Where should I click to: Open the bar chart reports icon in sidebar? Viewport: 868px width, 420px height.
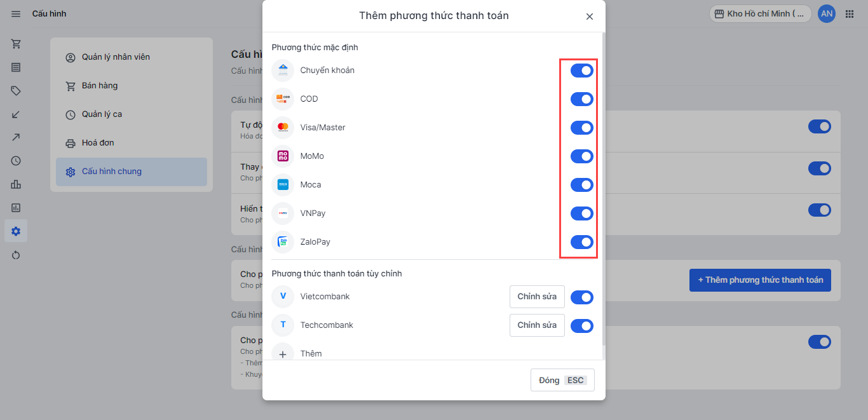16,184
